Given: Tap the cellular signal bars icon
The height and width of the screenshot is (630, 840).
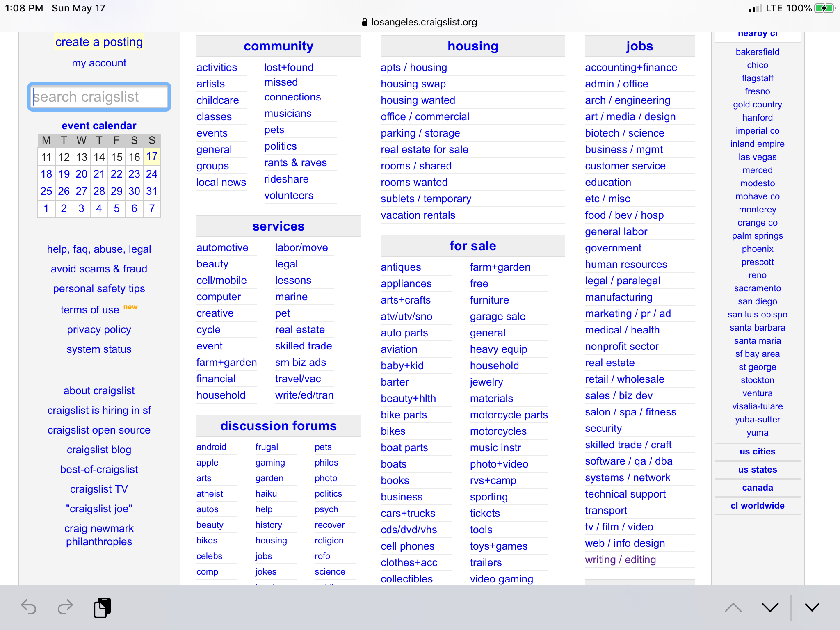Looking at the screenshot, I should [x=755, y=9].
